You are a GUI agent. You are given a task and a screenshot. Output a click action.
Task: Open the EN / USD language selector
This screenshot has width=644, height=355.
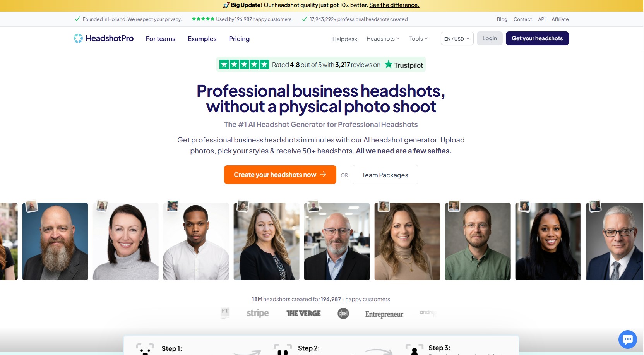[457, 39]
